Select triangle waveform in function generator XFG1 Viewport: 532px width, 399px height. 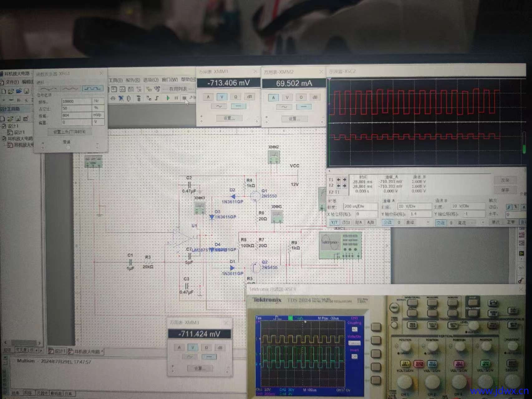point(70,89)
